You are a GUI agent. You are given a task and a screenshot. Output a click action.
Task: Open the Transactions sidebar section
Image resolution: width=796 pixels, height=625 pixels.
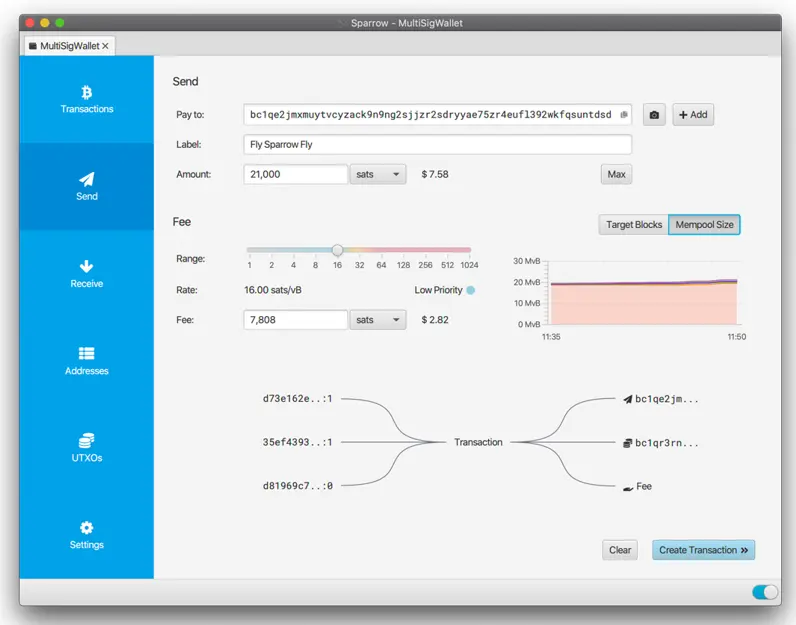[x=86, y=100]
